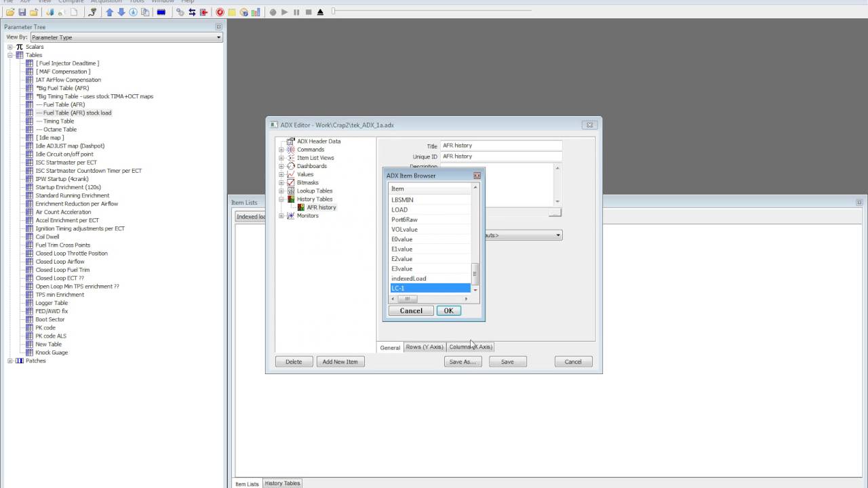Click the Save button in ADX Editor
This screenshot has height=488, width=868.
[x=507, y=362]
